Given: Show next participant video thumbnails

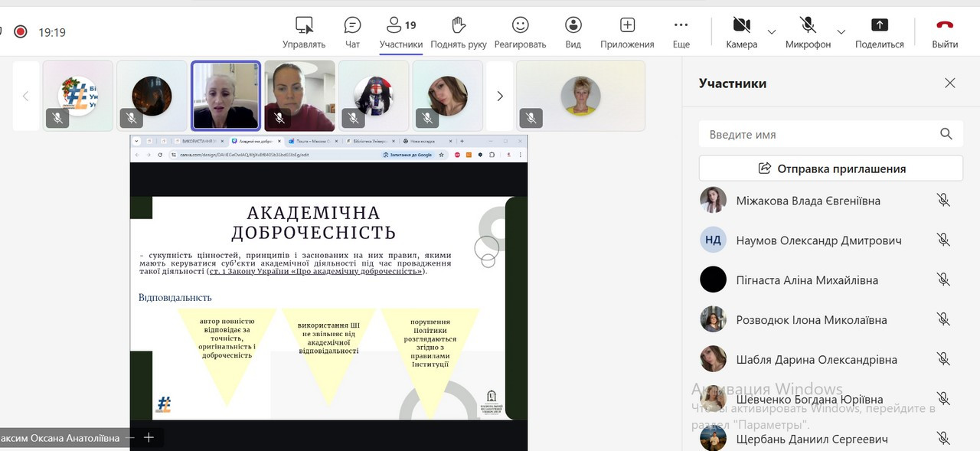Looking at the screenshot, I should click(500, 96).
